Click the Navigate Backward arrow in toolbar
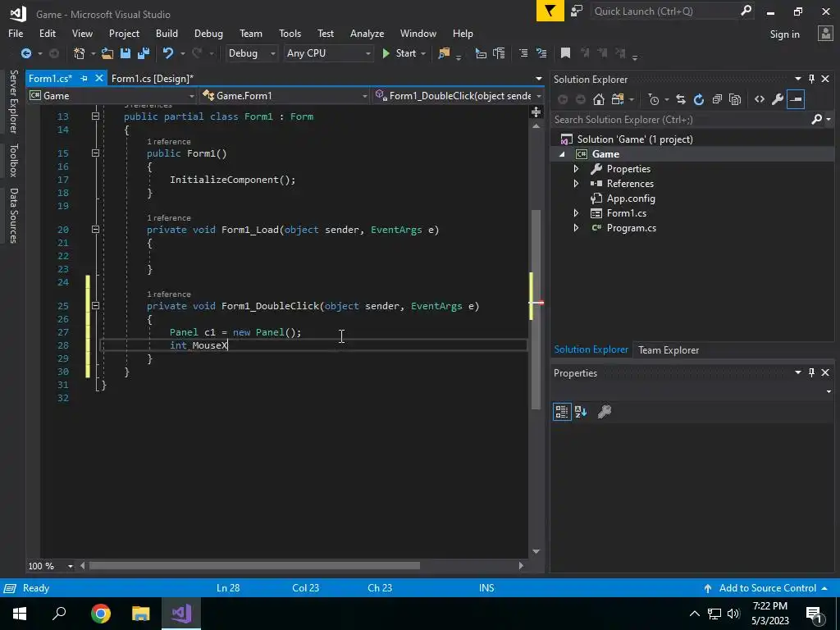This screenshot has height=630, width=840. pos(25,53)
